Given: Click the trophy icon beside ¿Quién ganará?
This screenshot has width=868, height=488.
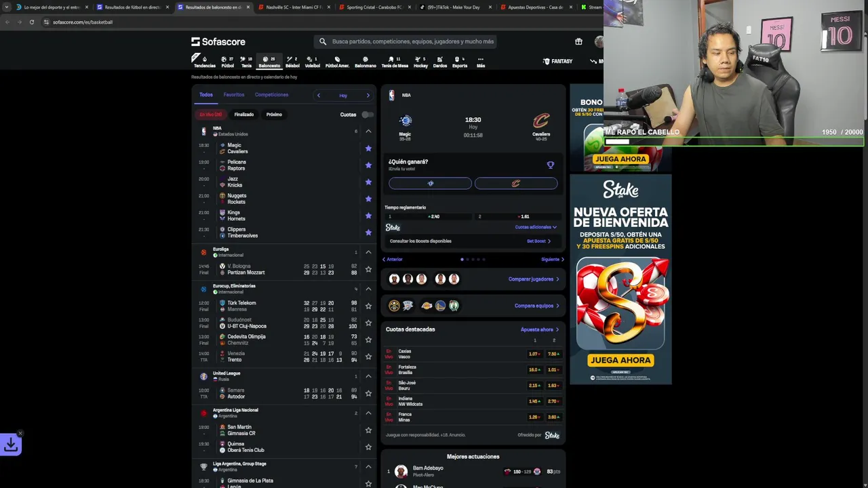Looking at the screenshot, I should pos(551,165).
